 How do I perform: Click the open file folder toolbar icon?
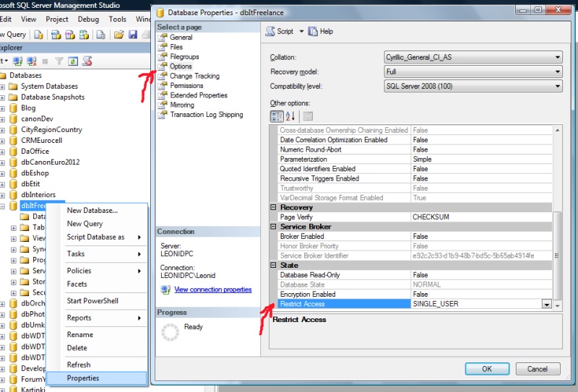pyautogui.click(x=118, y=35)
